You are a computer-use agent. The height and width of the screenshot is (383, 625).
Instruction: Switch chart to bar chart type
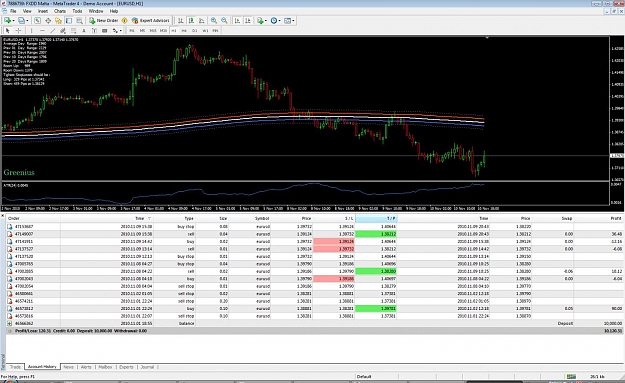pos(181,20)
